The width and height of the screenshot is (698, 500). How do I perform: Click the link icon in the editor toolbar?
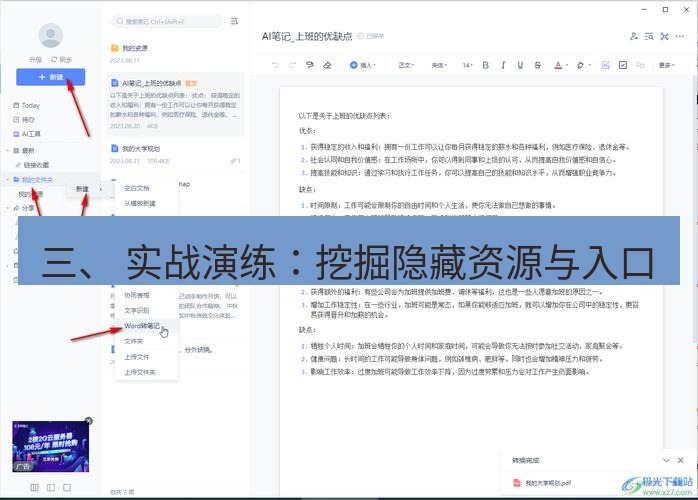pyautogui.click(x=640, y=65)
